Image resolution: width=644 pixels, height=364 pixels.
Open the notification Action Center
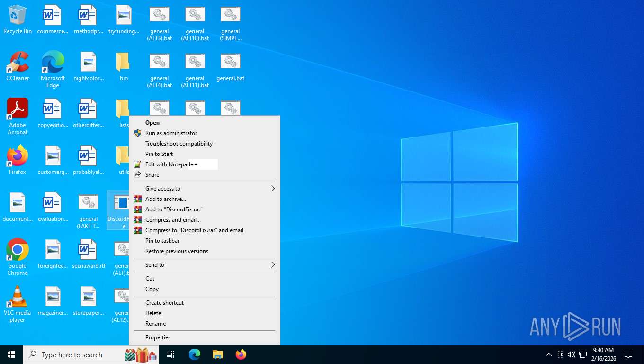[x=628, y=355]
